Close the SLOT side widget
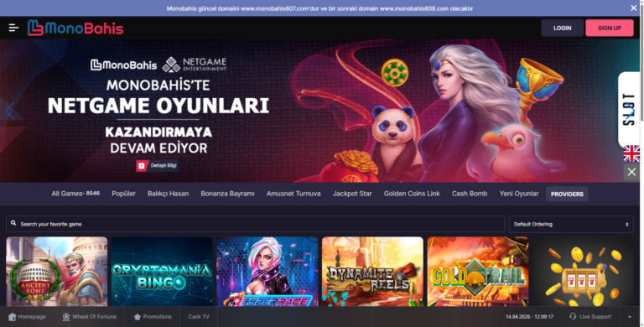Viewport: 644px width, 327px height. (631, 172)
